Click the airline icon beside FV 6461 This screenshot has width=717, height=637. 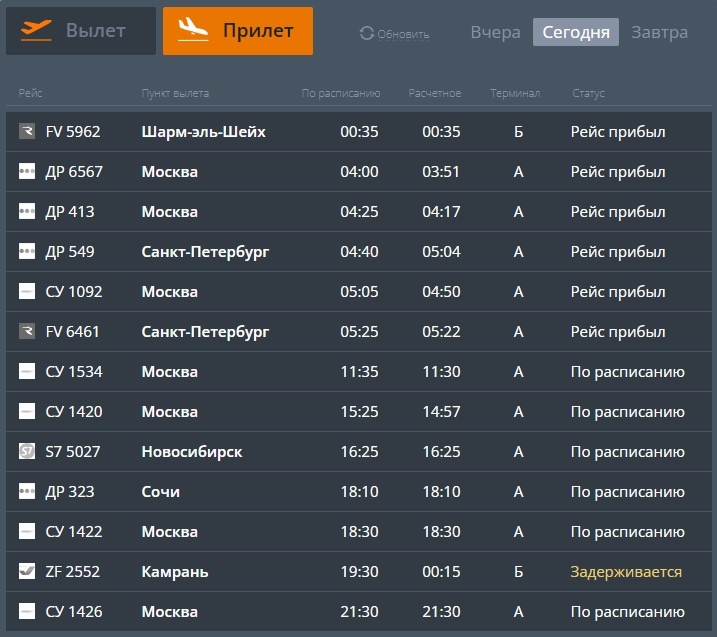pos(27,331)
